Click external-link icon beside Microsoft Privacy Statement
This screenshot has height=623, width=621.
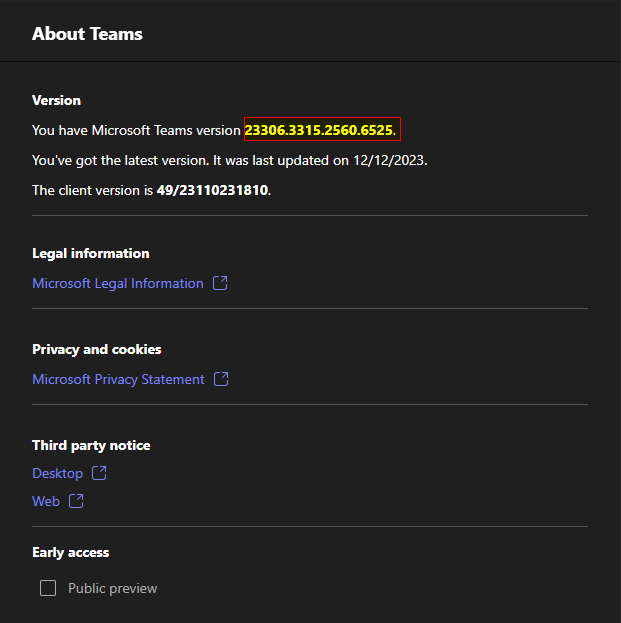222,379
